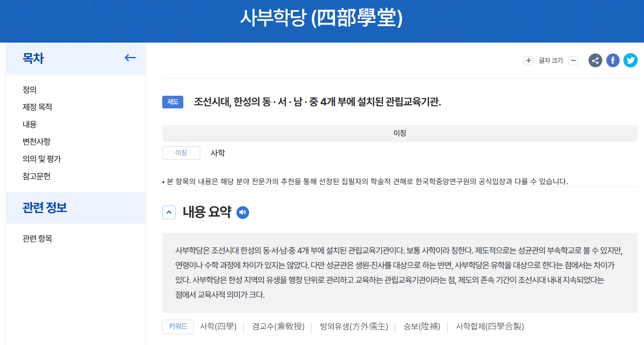Increase font size with the plus icon
The image size is (644, 345).
[528, 60]
